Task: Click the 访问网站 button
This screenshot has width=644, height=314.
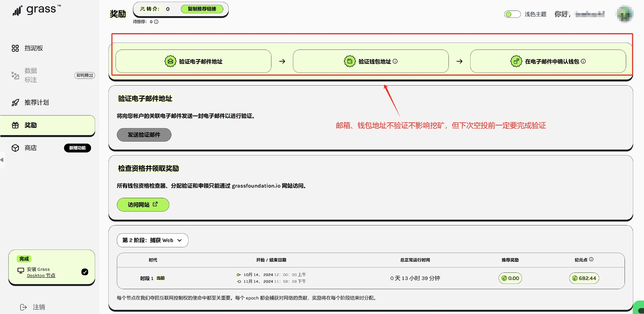Action: pos(143,205)
